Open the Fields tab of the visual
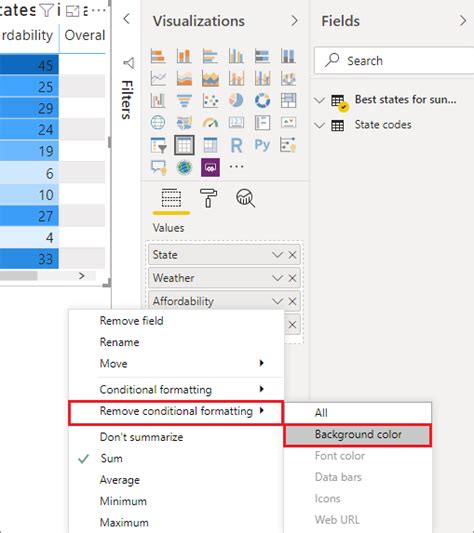The height and width of the screenshot is (533, 474). click(x=171, y=198)
